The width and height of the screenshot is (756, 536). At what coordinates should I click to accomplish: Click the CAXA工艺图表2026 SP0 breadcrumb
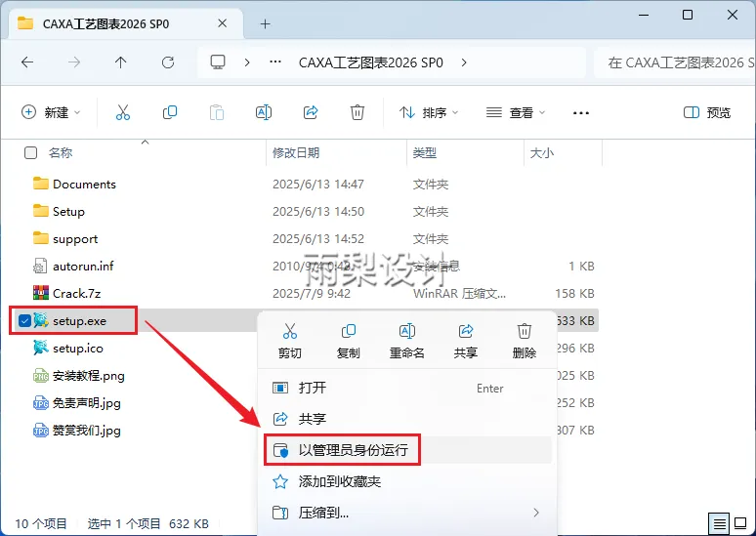tap(371, 62)
